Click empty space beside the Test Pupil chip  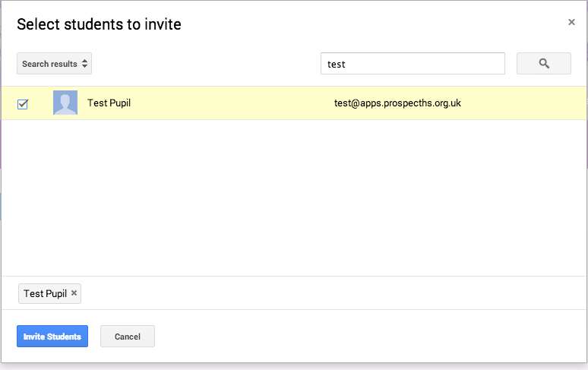click(304, 293)
